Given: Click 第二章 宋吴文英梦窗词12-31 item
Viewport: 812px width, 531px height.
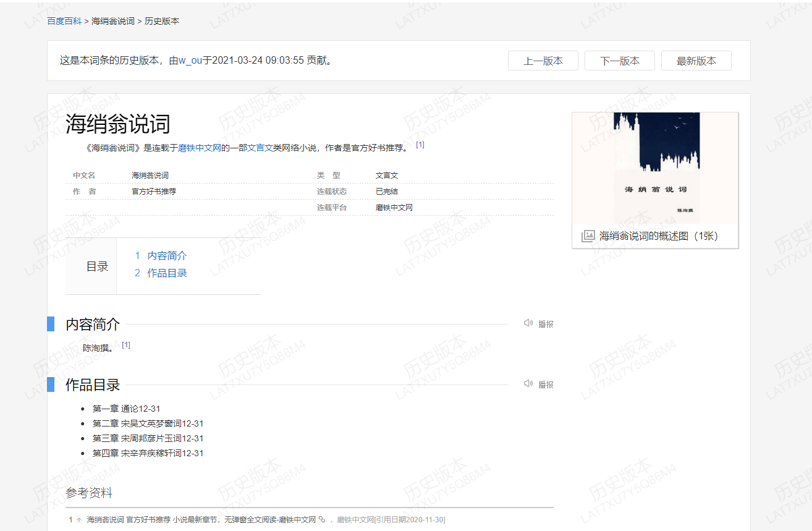Looking at the screenshot, I should (148, 423).
